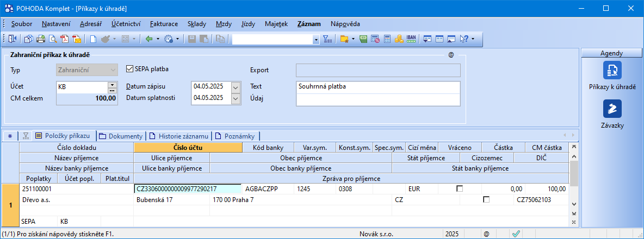
Task: Click the funnel filter icon beside search box
Action: point(327,39)
